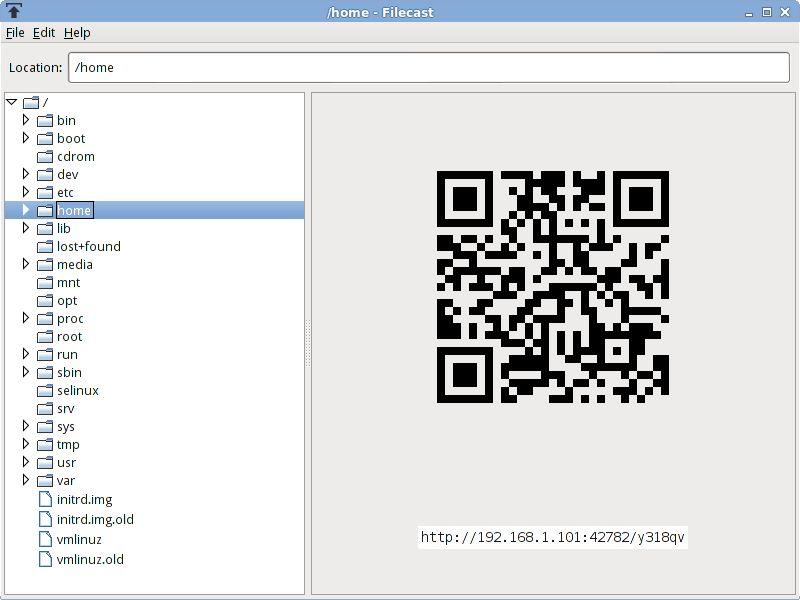
Task: Expand the sbin folder arrow
Action: point(26,372)
